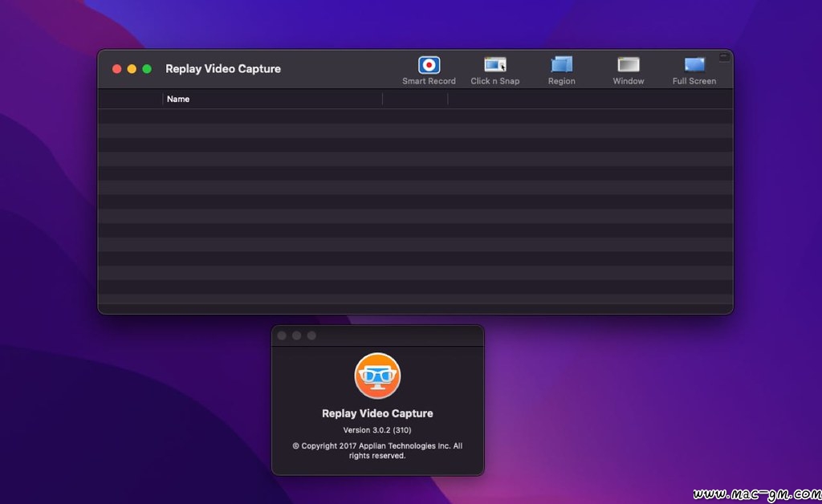Screen dimensions: 822x504
Task: Click the Applian Technologies copyright notice
Action: pyautogui.click(x=377, y=450)
